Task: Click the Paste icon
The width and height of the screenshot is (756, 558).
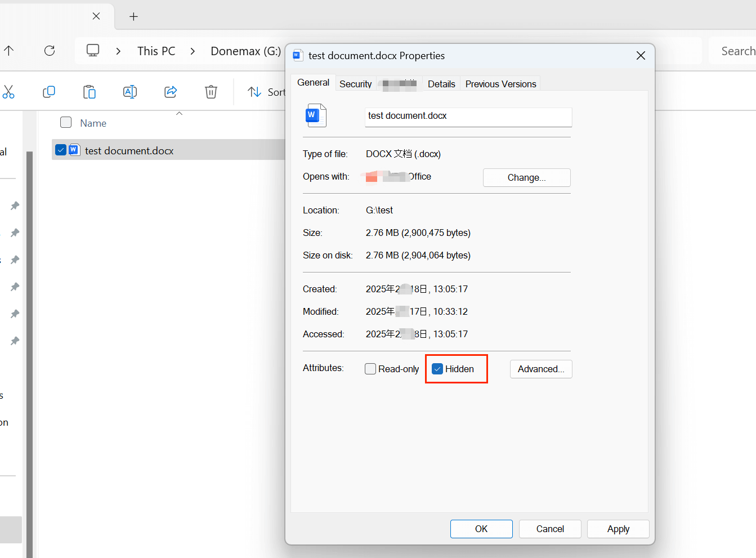Action: pyautogui.click(x=90, y=92)
